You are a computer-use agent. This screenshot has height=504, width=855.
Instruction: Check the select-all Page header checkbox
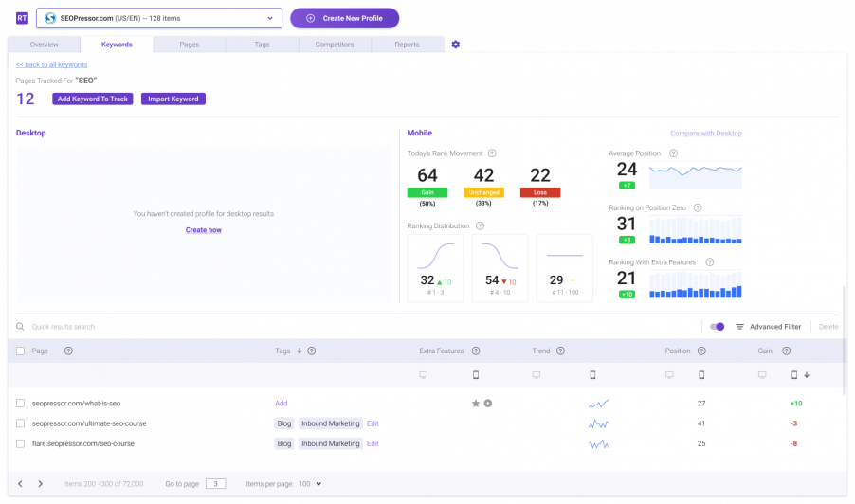click(x=20, y=351)
